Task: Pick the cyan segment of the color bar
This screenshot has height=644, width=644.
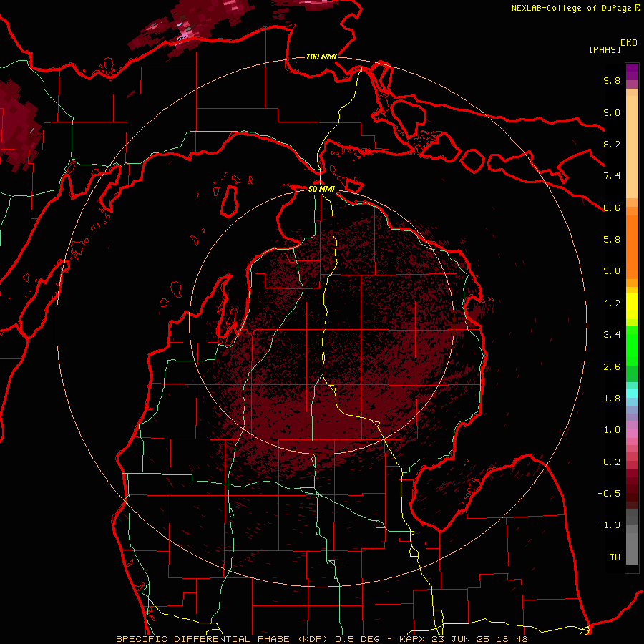Action: click(x=632, y=394)
